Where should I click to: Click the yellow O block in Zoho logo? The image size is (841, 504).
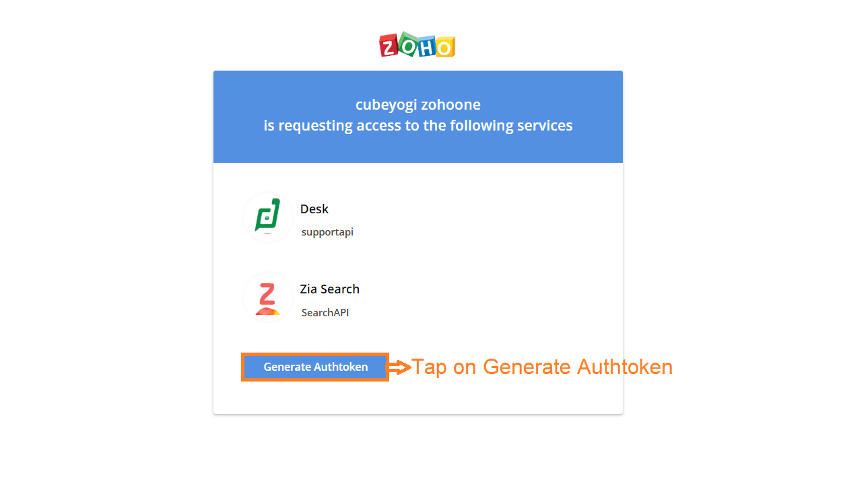[444, 46]
